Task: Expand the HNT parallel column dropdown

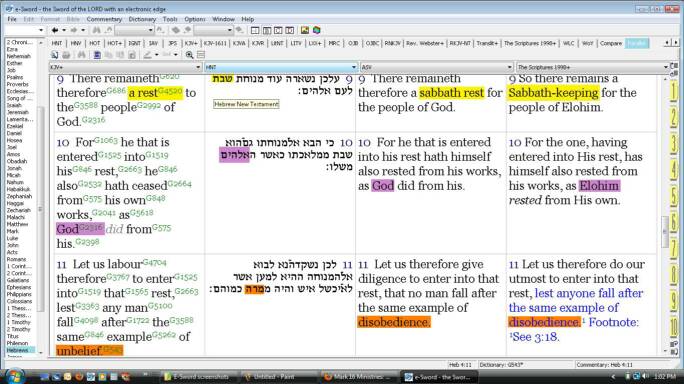Action: coord(354,67)
